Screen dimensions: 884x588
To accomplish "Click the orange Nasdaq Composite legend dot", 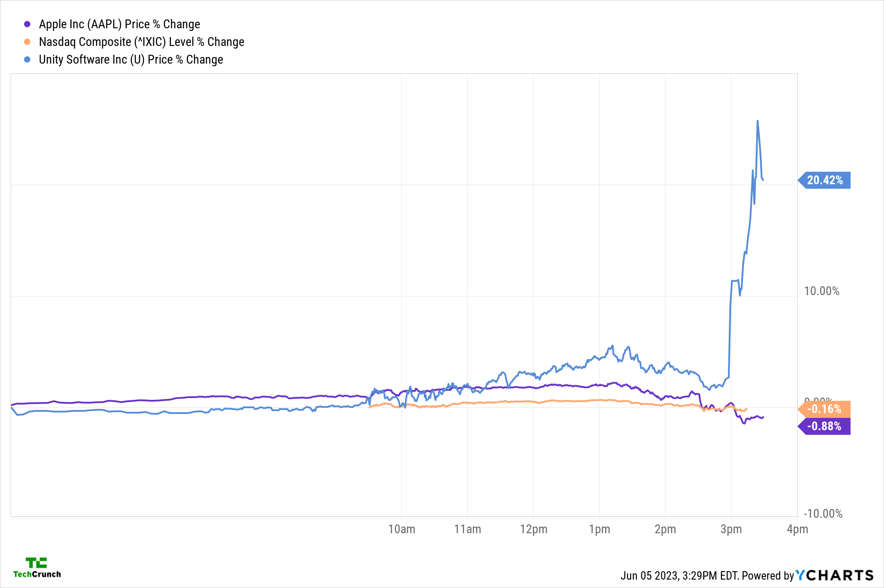I will (27, 42).
